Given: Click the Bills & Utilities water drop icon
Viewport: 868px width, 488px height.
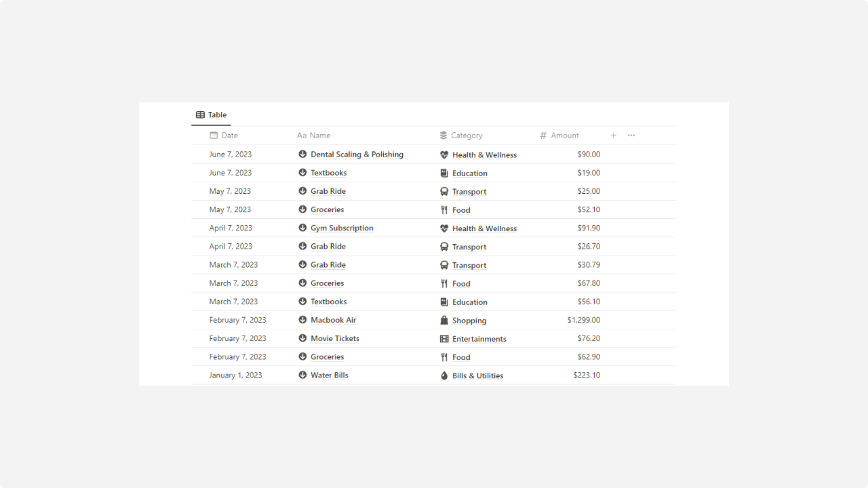Looking at the screenshot, I should 444,375.
